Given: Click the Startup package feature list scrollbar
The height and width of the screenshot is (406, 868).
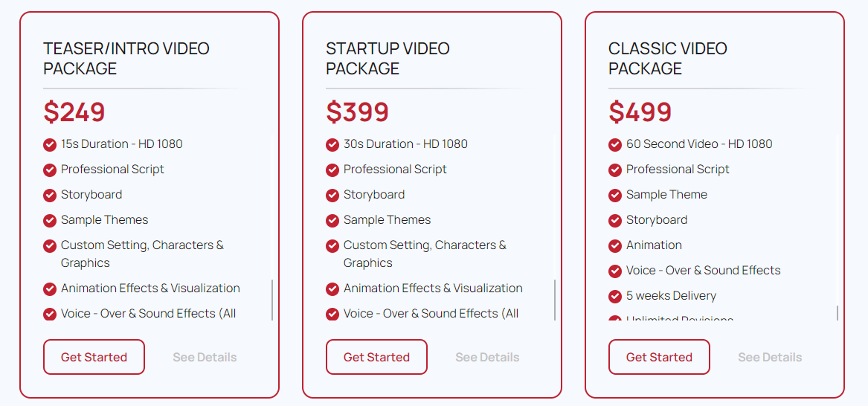Looking at the screenshot, I should (555, 300).
